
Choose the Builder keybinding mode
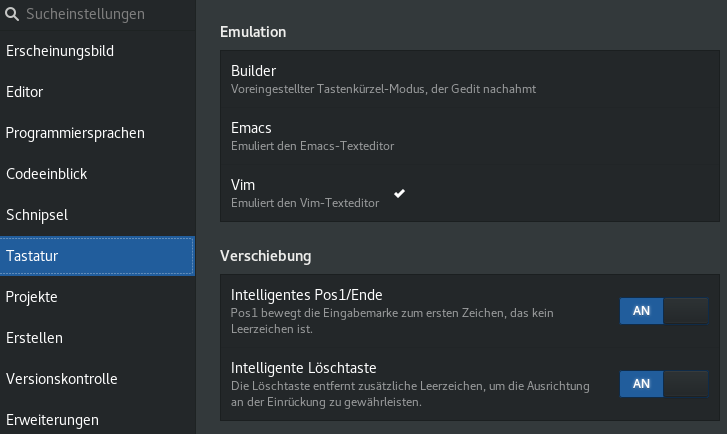(253, 71)
